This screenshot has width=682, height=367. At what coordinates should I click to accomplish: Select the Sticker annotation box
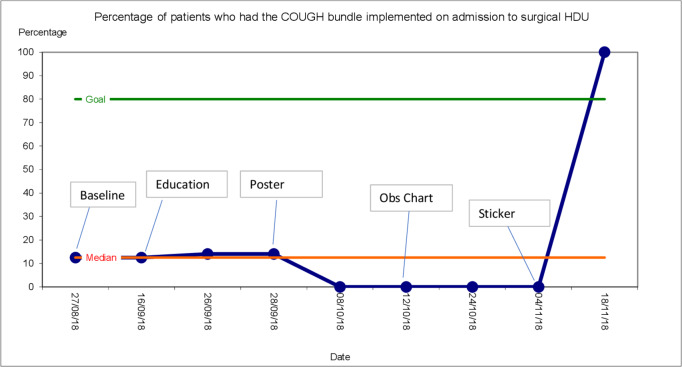pyautogui.click(x=509, y=213)
